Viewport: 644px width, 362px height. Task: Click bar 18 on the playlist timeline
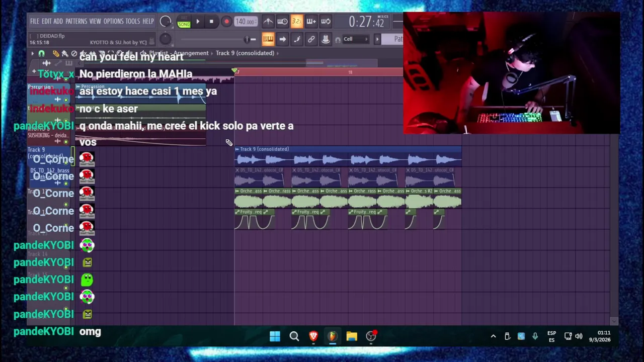pos(350,72)
